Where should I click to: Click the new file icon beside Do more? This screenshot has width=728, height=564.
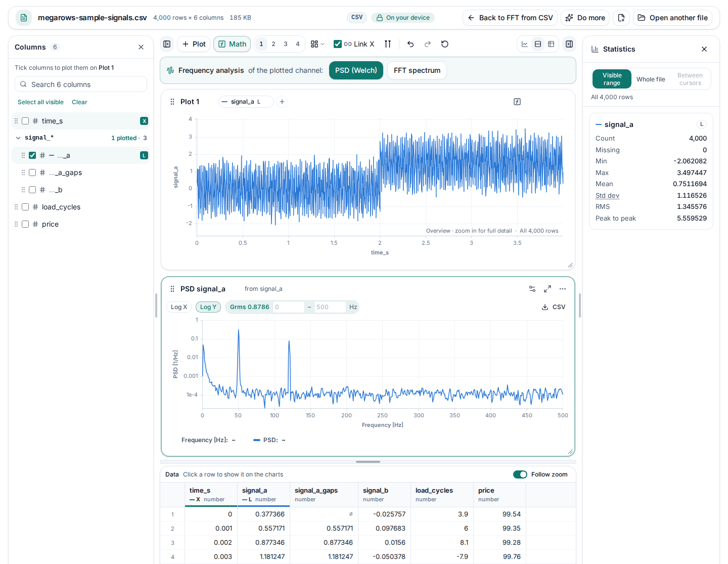point(621,18)
